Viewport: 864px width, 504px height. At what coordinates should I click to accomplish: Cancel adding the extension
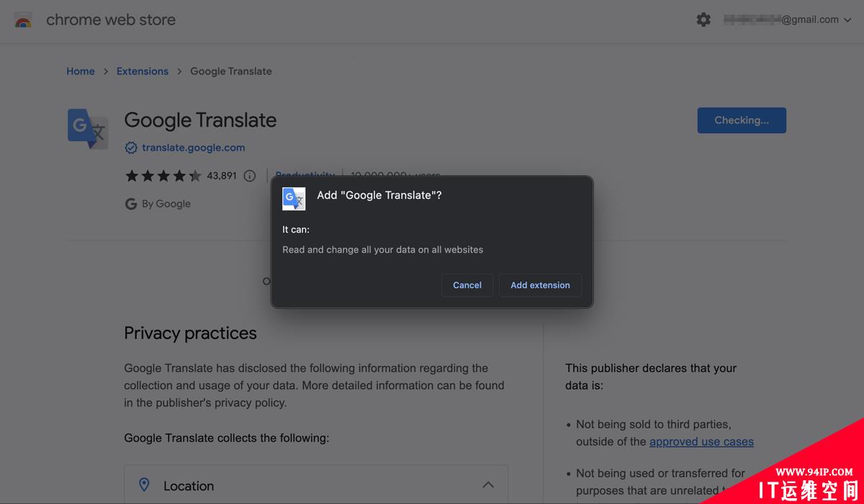tap(467, 285)
